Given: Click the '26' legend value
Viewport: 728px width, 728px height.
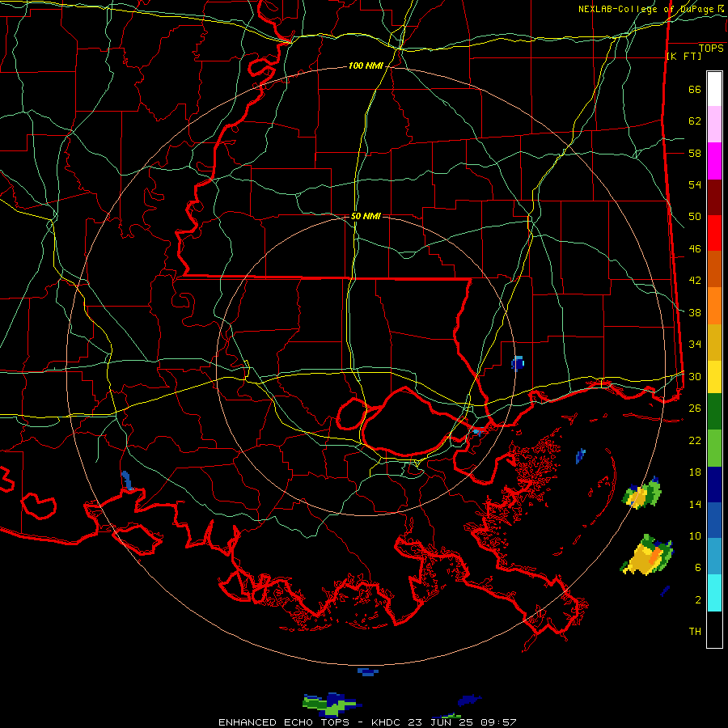Looking at the screenshot, I should pos(695,408).
